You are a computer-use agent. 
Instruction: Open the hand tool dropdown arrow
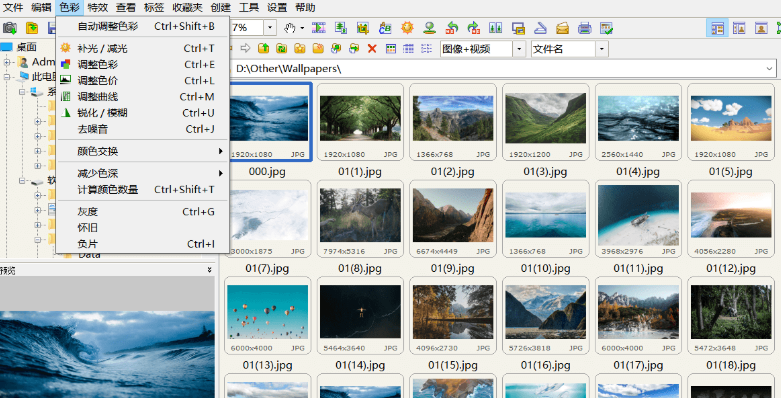point(302,28)
